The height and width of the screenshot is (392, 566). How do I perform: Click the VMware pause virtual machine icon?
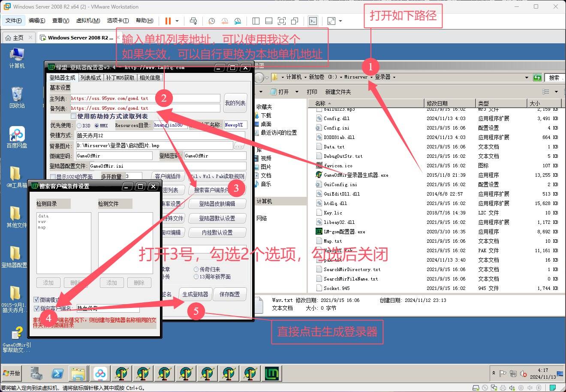168,21
